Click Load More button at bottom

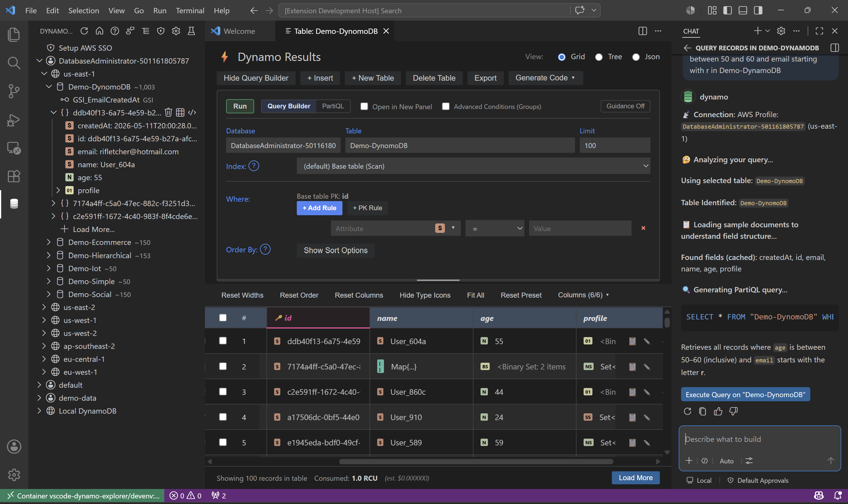[x=635, y=478]
